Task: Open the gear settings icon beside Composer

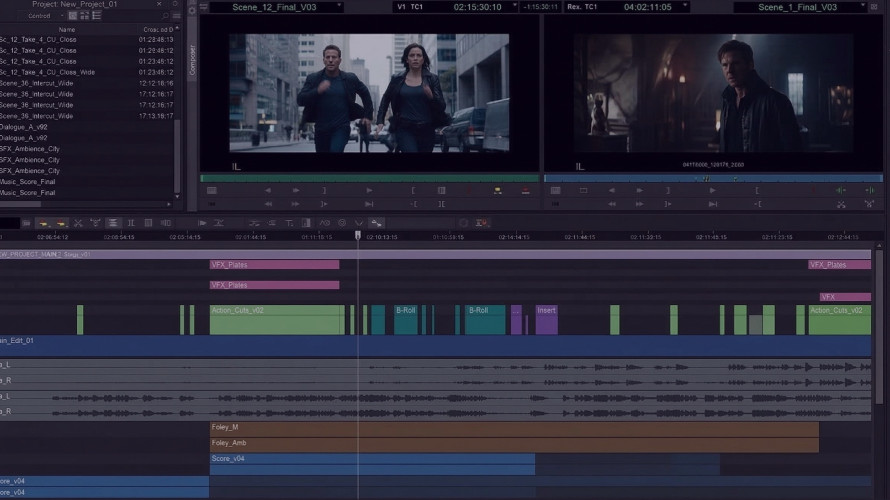Action: click(x=192, y=10)
